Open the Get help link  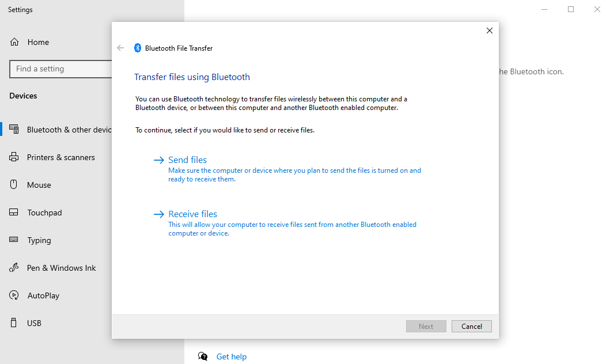(232, 357)
